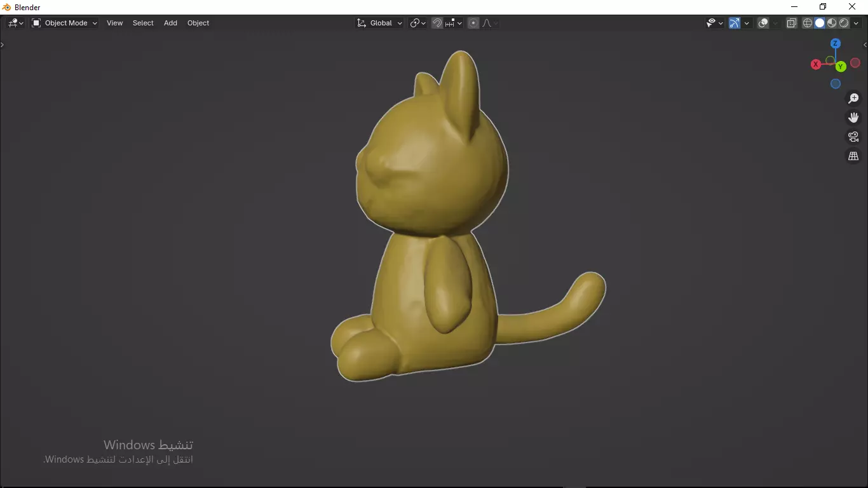
Task: Open object types visibility dropdown
Action: tap(715, 23)
